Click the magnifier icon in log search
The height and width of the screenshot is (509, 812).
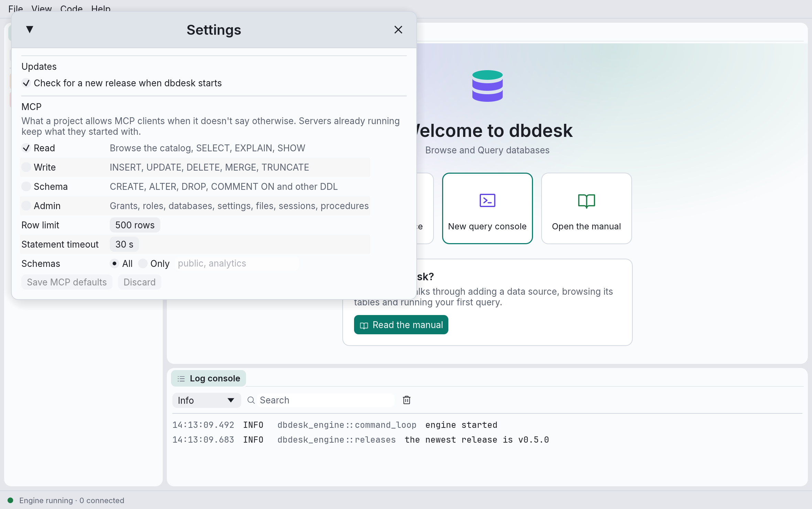251,400
